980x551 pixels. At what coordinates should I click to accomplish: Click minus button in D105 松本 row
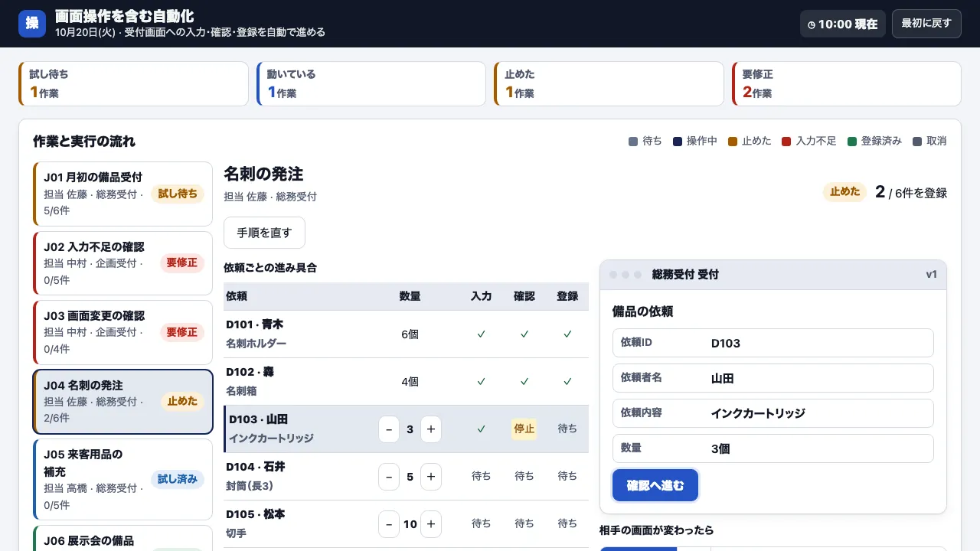pyautogui.click(x=389, y=524)
